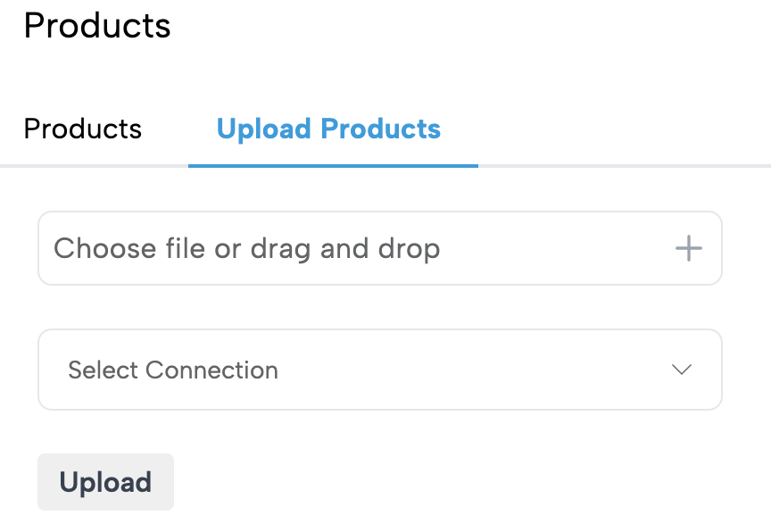Click the highlighted blue Upload Products tab
This screenshot has height=532, width=771.
328,129
